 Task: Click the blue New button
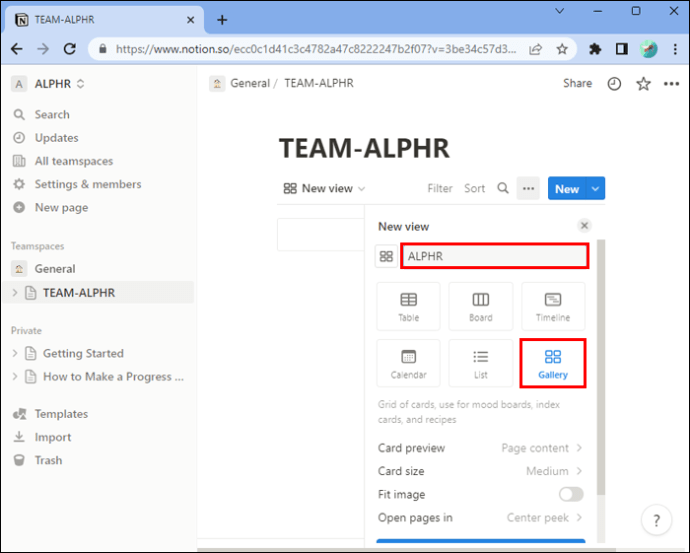point(567,189)
